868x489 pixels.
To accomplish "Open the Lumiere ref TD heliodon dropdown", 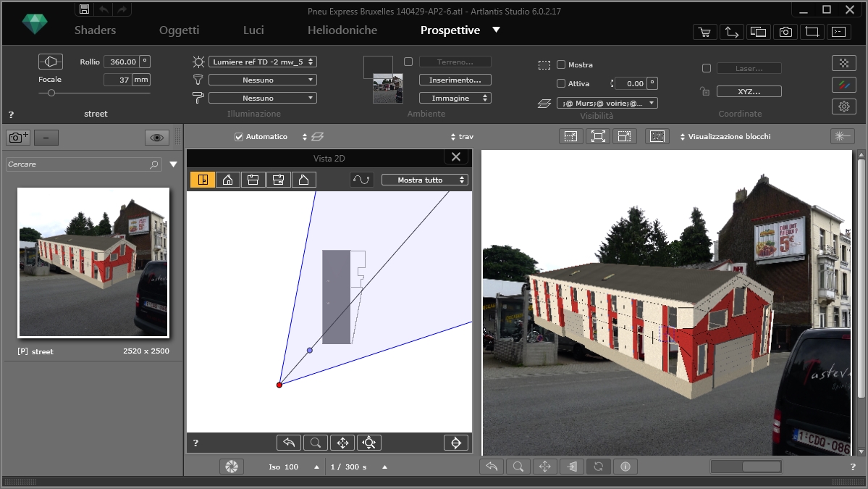I will tap(263, 62).
